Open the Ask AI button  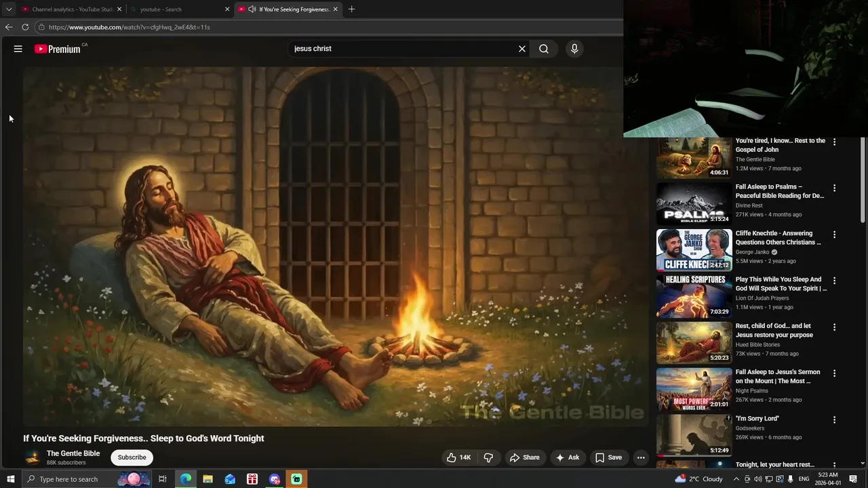[567, 457]
